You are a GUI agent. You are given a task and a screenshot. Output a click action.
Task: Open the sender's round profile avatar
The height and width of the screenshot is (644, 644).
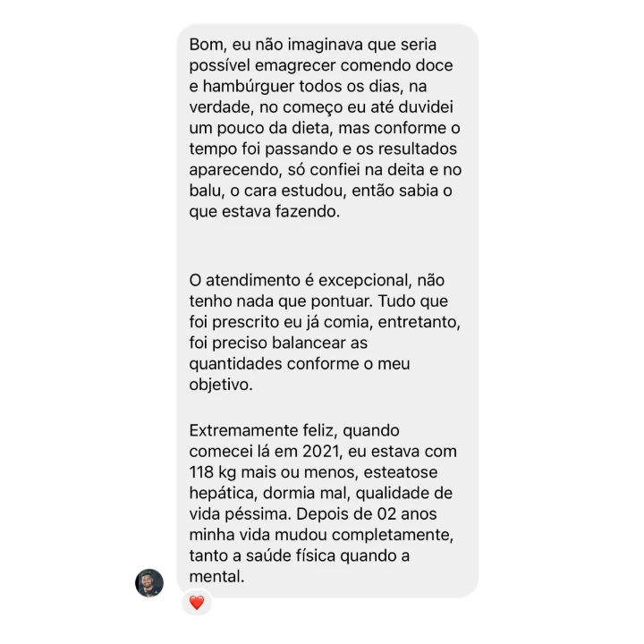(x=149, y=583)
